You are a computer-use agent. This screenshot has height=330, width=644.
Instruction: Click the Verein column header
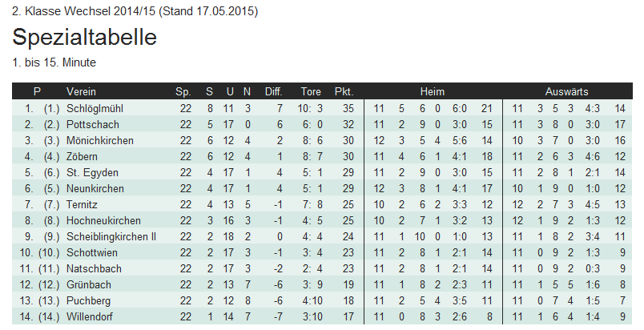click(x=81, y=91)
